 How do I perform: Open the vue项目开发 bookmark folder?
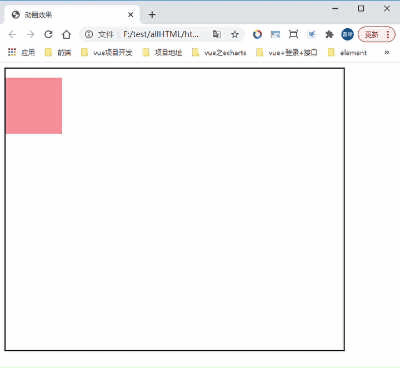(x=107, y=52)
